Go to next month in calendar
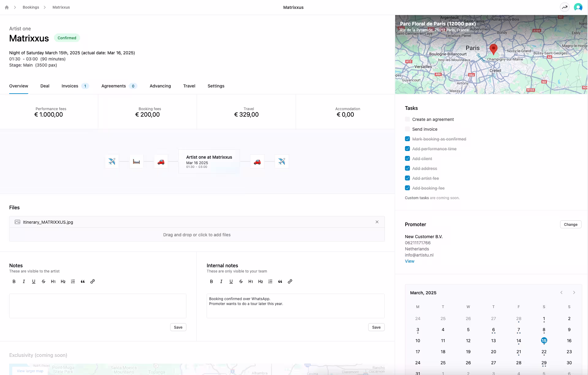 (x=574, y=292)
